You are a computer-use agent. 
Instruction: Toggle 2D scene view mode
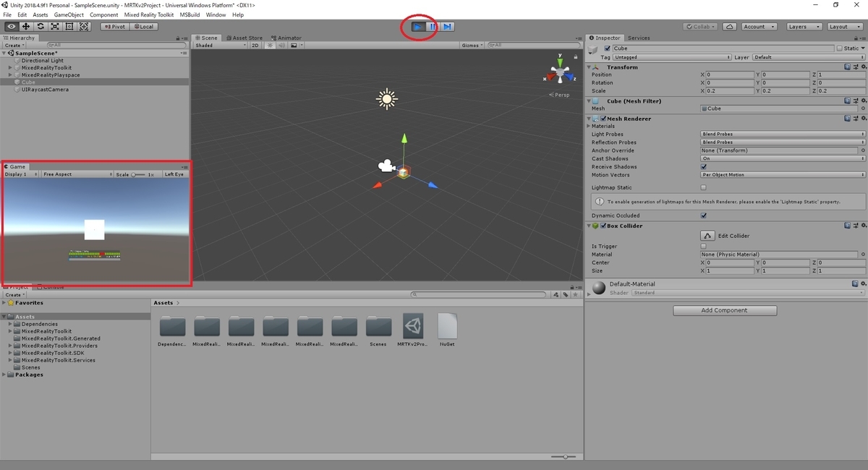pyautogui.click(x=255, y=45)
